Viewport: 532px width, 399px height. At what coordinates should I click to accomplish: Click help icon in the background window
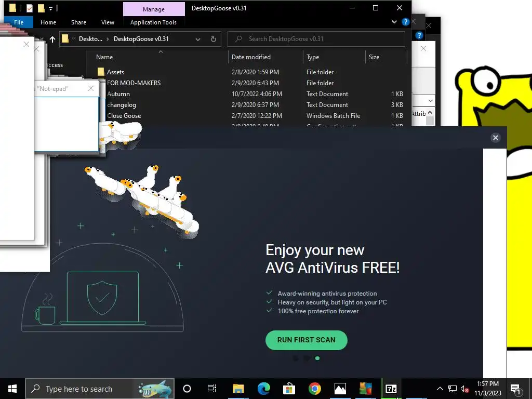point(419,35)
